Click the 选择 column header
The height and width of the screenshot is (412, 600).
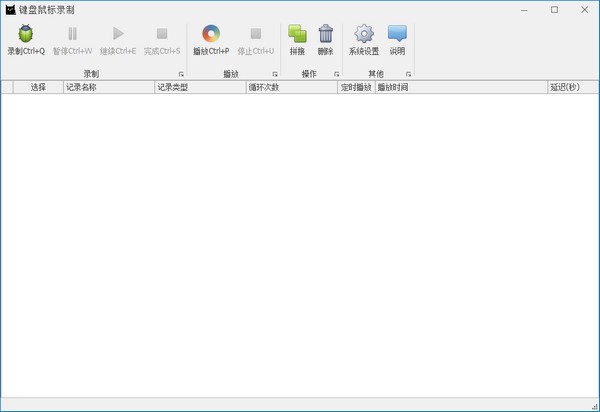[38, 87]
